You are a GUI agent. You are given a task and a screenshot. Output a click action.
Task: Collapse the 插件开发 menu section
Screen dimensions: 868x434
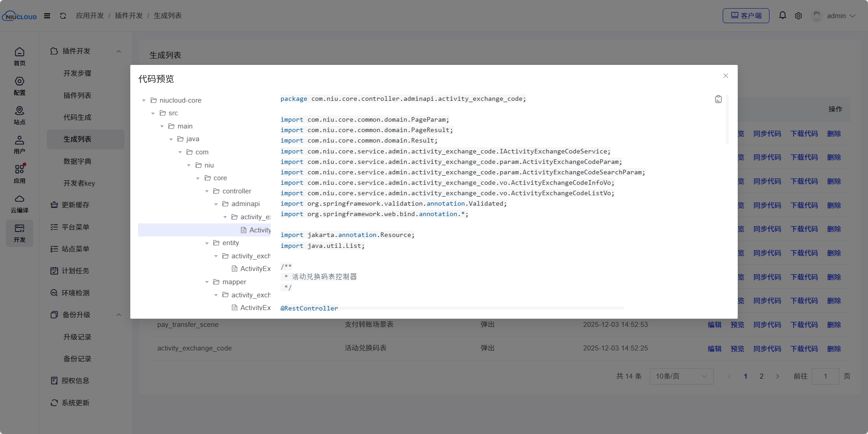(118, 51)
